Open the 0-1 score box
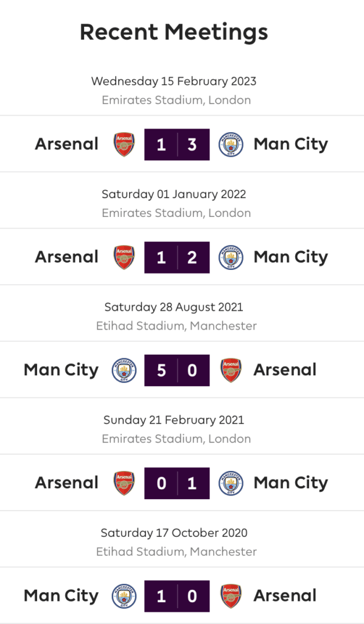Screen dimensions: 364x624 (x=177, y=483)
